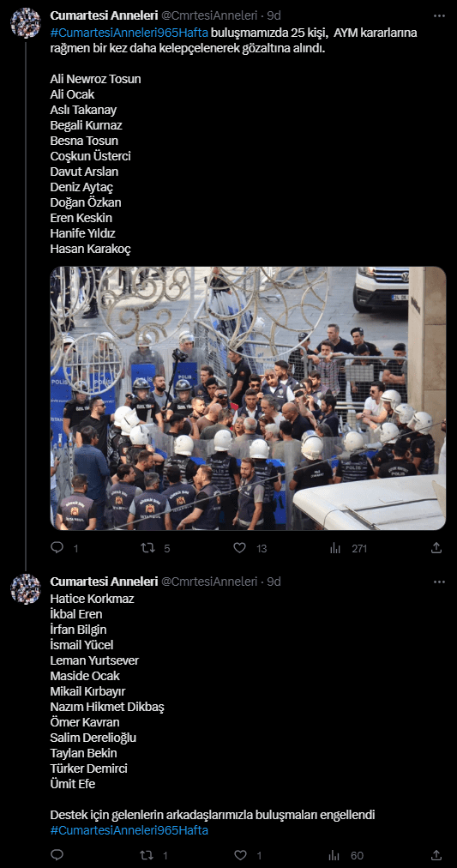The width and height of the screenshot is (457, 868).
Task: Open more options menu on first tweet
Action: pos(439,15)
